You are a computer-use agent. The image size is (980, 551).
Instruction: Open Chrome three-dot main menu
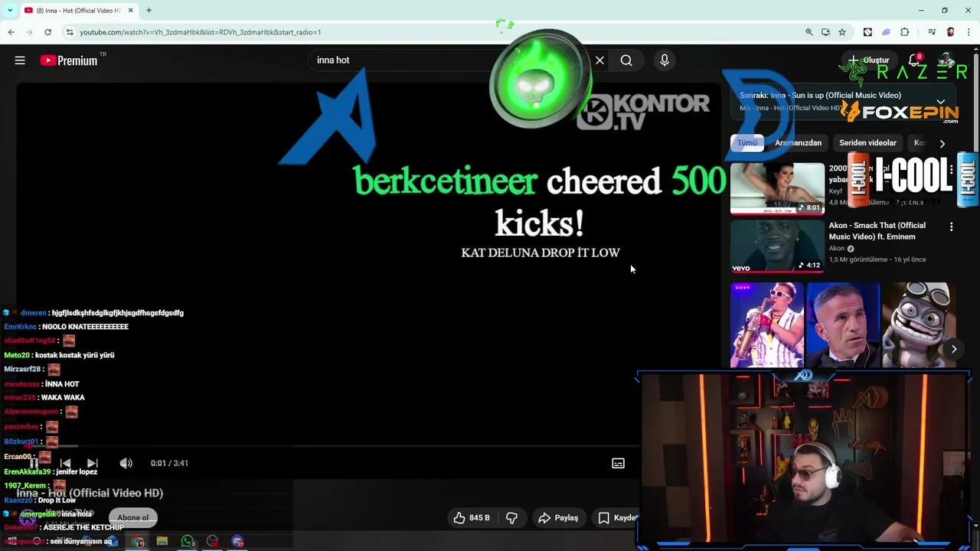click(969, 32)
